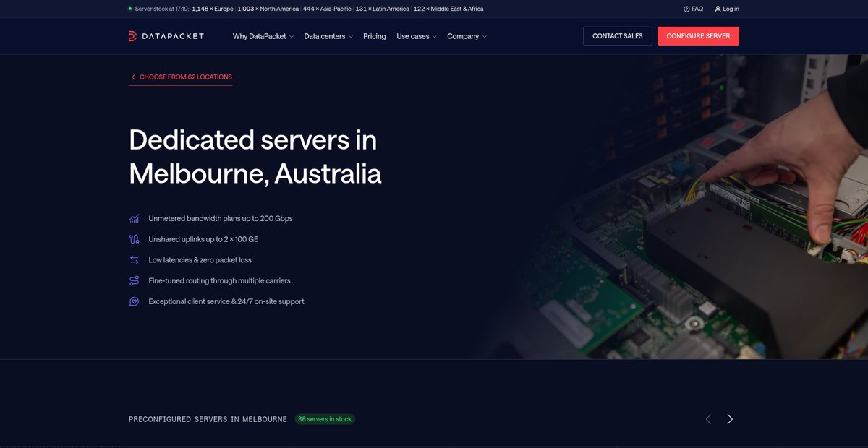The height and width of the screenshot is (448, 868).
Task: Expand the Use cases menu
Action: click(417, 36)
